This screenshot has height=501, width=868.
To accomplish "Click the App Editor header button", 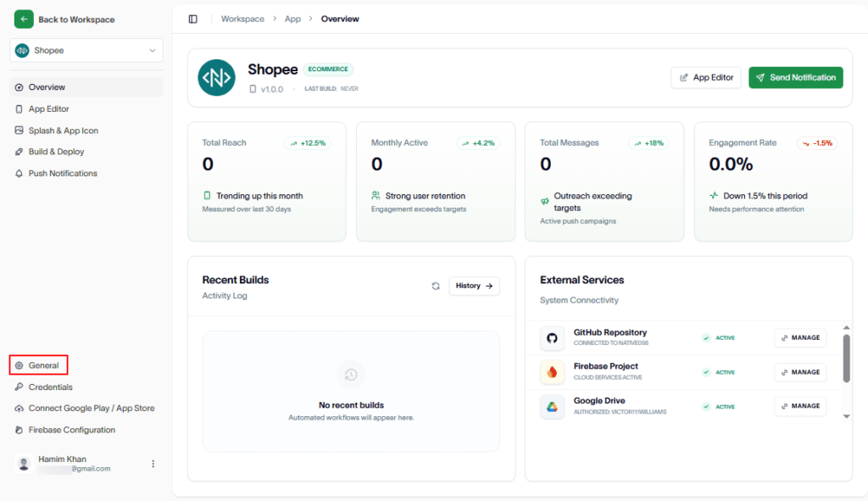I will click(706, 77).
